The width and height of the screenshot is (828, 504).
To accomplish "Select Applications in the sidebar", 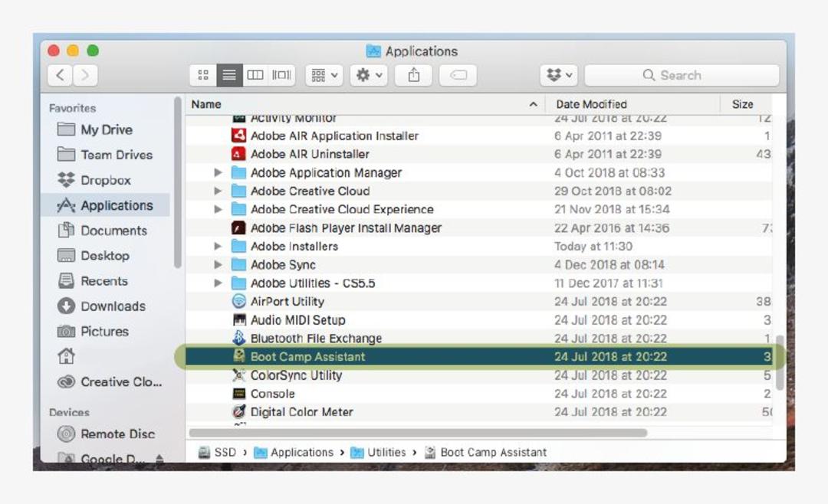I will coord(106,205).
